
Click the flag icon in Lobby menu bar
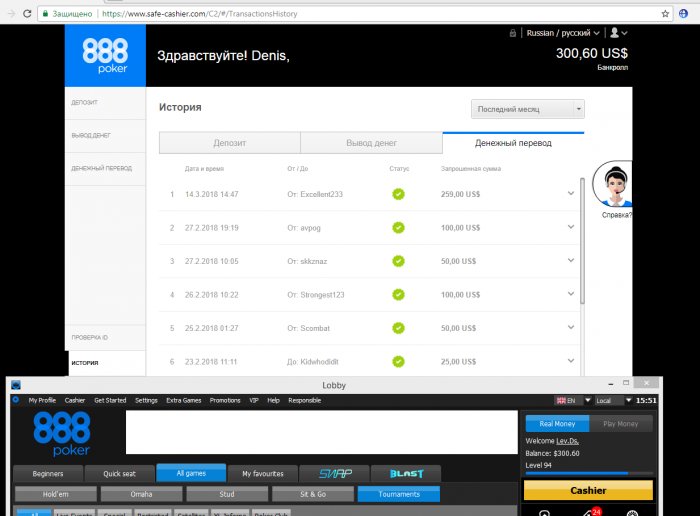(x=561, y=400)
